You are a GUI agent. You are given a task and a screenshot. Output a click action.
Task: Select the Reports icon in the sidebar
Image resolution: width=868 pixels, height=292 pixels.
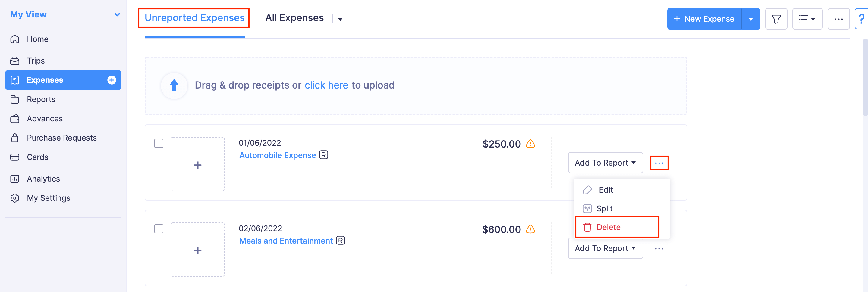pyautogui.click(x=15, y=99)
